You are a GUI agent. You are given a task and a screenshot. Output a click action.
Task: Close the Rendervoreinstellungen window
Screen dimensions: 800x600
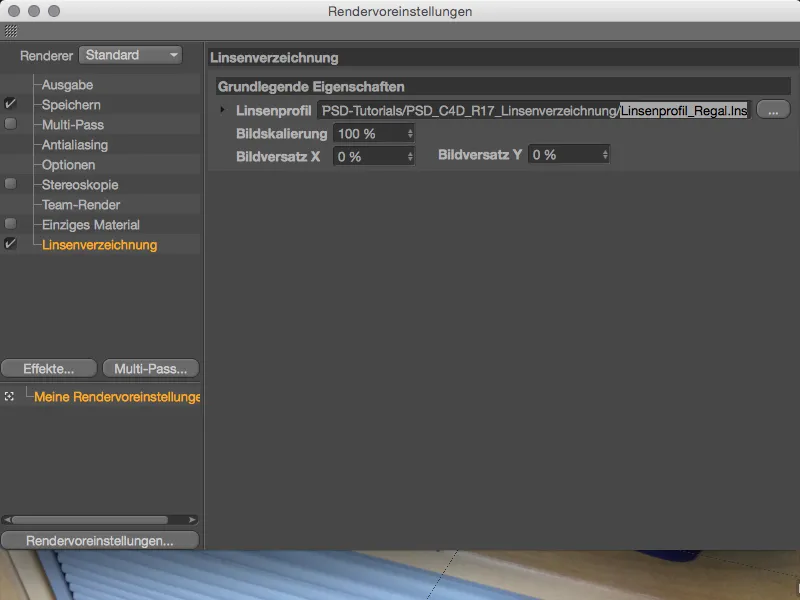(14, 11)
